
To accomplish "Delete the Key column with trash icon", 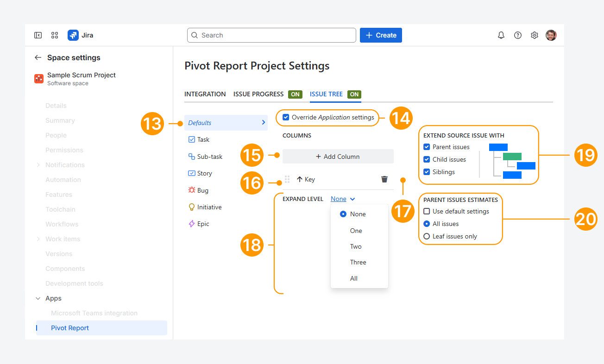I will (384, 179).
